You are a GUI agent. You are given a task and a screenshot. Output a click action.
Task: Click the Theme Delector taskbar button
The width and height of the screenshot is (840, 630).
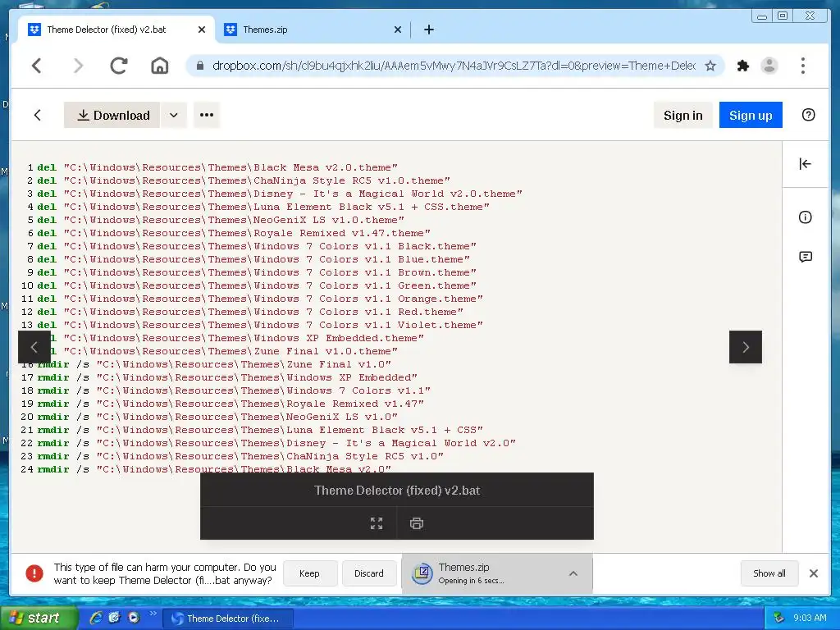coord(227,619)
